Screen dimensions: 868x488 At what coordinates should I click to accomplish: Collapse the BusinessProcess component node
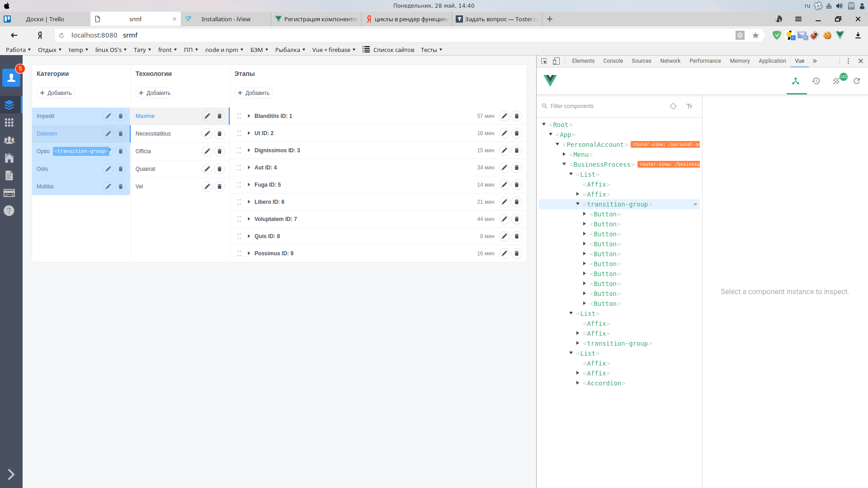pyautogui.click(x=564, y=164)
